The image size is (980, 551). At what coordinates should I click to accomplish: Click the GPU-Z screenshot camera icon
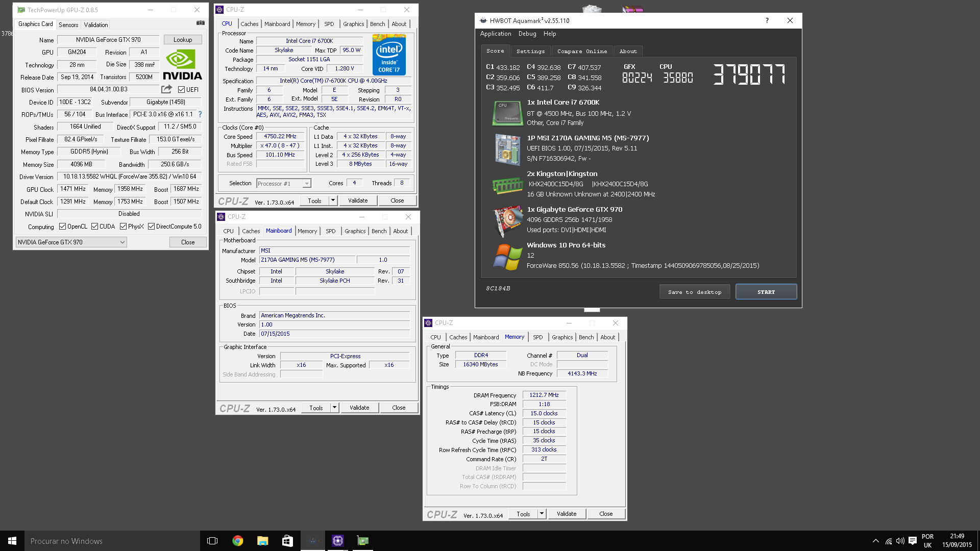click(x=201, y=23)
